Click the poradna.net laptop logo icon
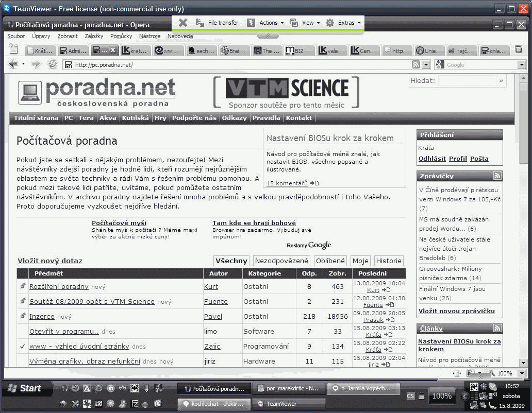Image resolution: width=532 pixels, height=413 pixels. [x=30, y=92]
